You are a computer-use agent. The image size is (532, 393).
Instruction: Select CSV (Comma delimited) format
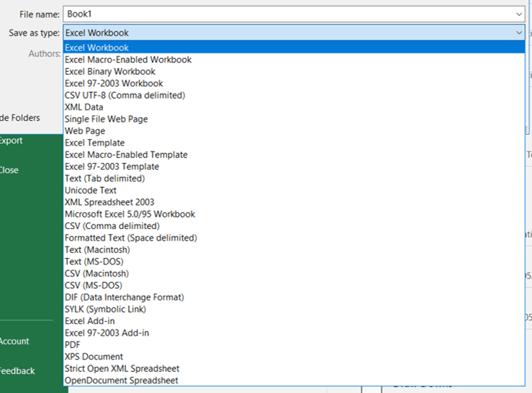294,226
